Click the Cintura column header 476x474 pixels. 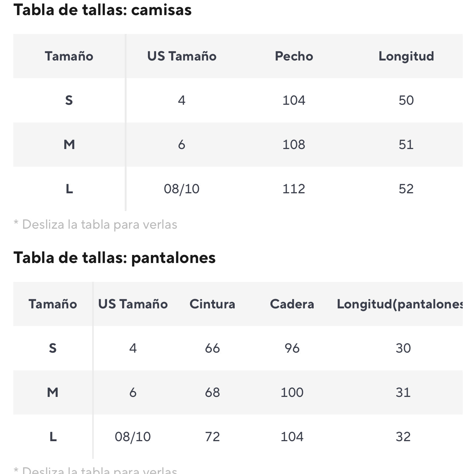pyautogui.click(x=212, y=304)
